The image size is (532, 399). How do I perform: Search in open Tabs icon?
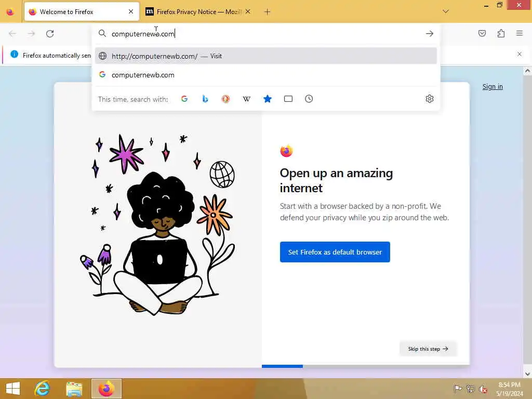[288, 99]
